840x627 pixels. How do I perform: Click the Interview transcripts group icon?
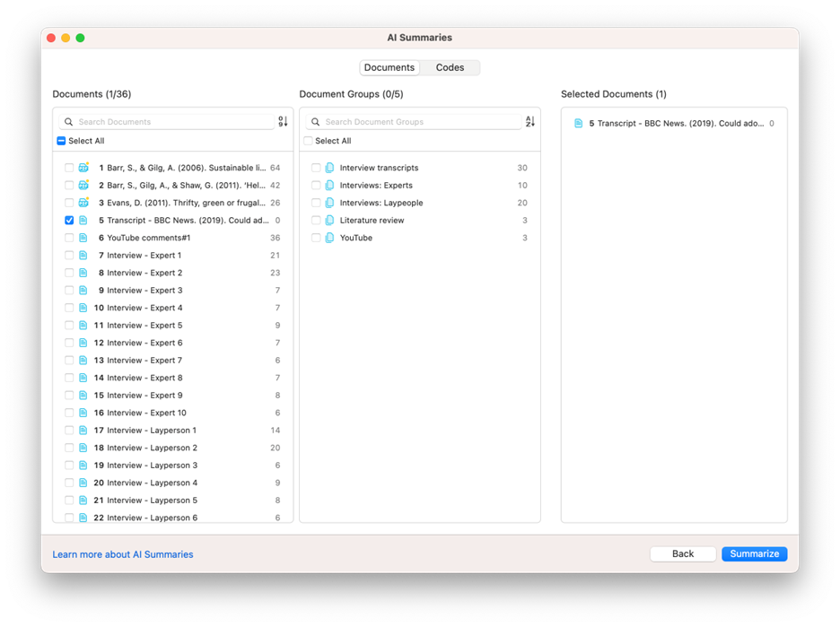329,168
